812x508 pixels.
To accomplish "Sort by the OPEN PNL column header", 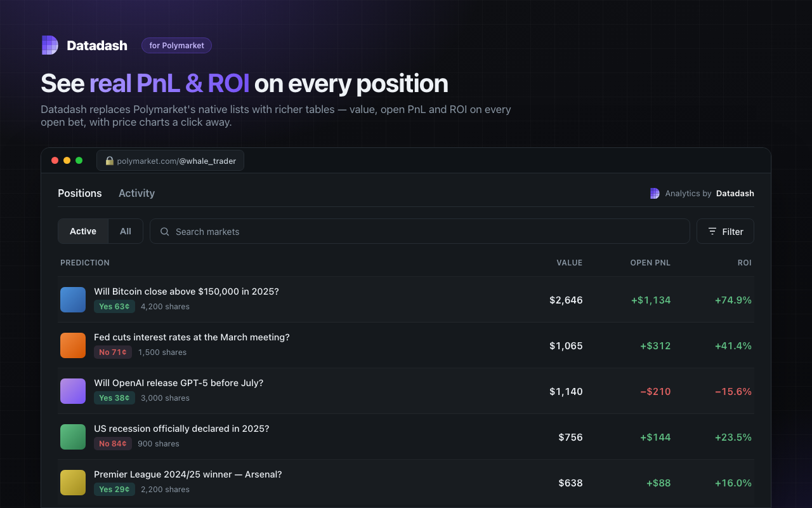I will pos(650,262).
